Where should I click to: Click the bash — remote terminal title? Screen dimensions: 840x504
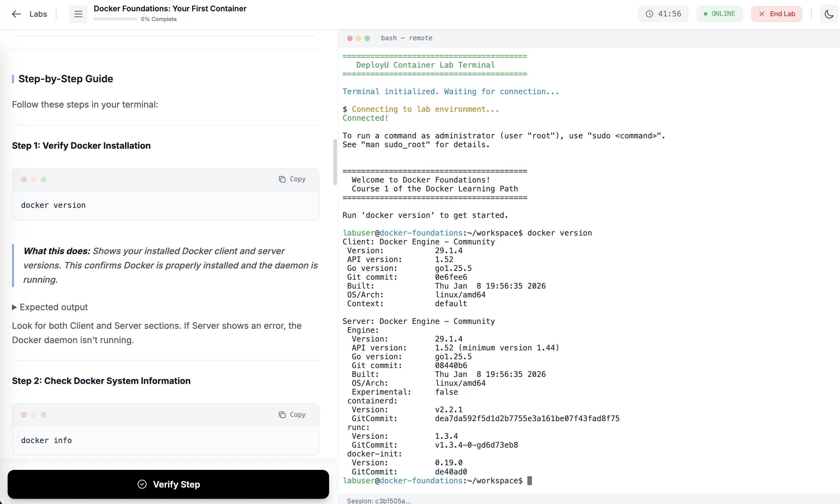coord(407,38)
